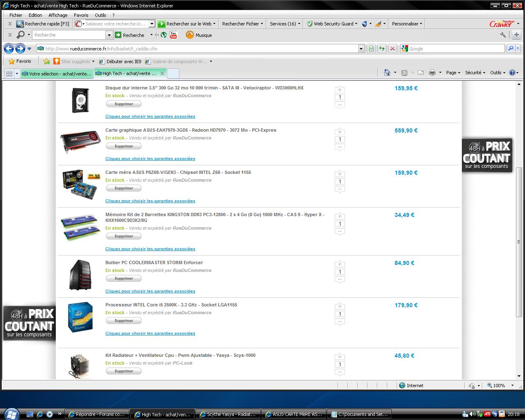The height and width of the screenshot is (420, 525).
Task: Switch to the Votre sélection tab
Action: 57,74
